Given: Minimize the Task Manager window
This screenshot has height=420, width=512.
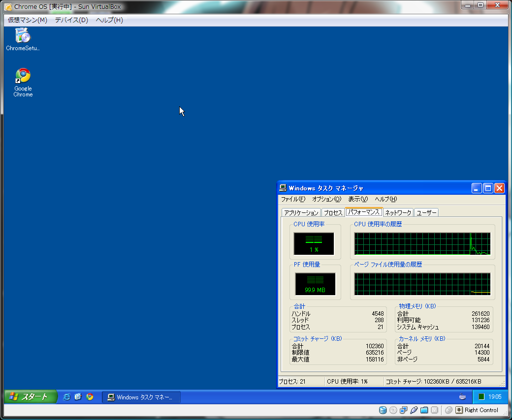Looking at the screenshot, I should [477, 188].
